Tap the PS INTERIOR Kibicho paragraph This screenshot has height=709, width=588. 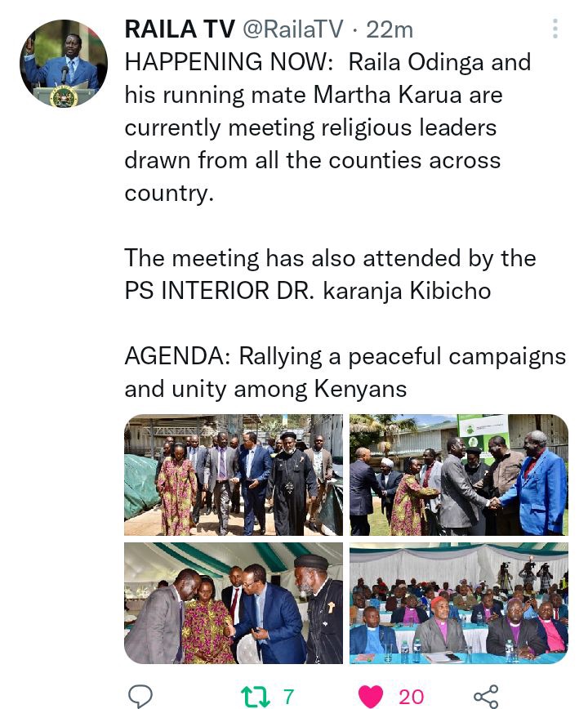pyautogui.click(x=331, y=274)
